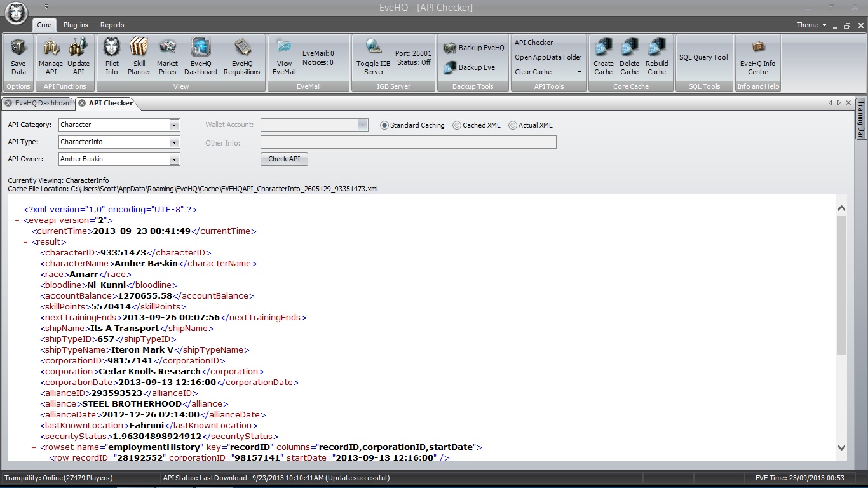
Task: Click the Delete Cache icon
Action: [x=630, y=57]
